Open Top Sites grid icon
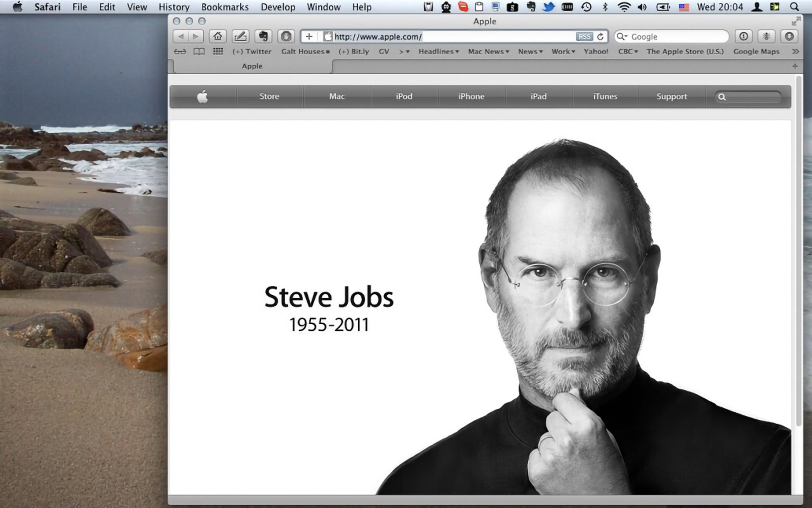This screenshot has width=812, height=508. pyautogui.click(x=218, y=51)
